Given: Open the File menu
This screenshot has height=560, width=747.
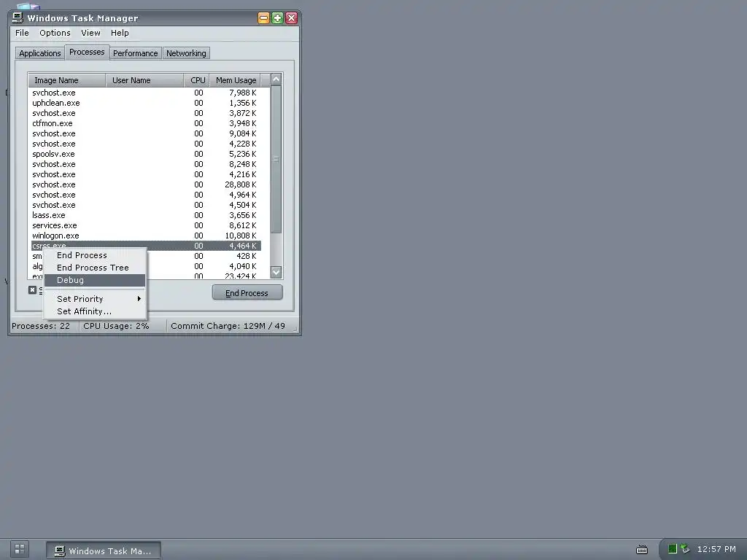Looking at the screenshot, I should click(22, 33).
